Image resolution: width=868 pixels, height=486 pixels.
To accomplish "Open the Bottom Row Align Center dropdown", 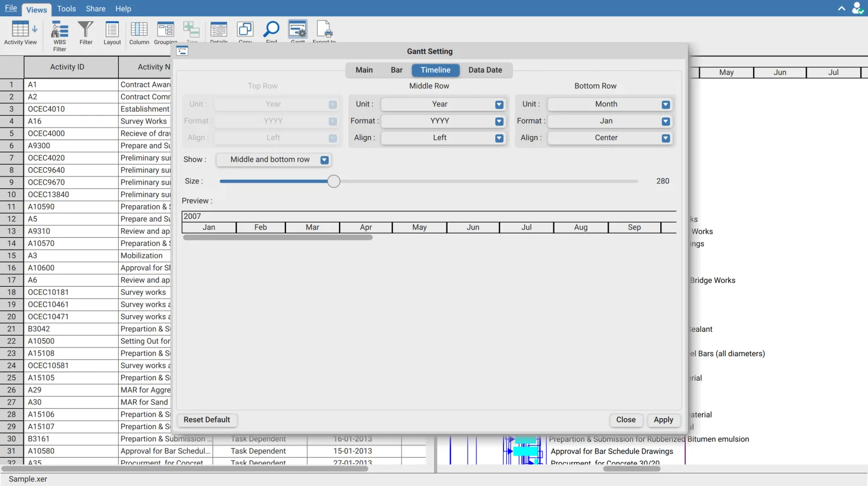I will (610, 138).
